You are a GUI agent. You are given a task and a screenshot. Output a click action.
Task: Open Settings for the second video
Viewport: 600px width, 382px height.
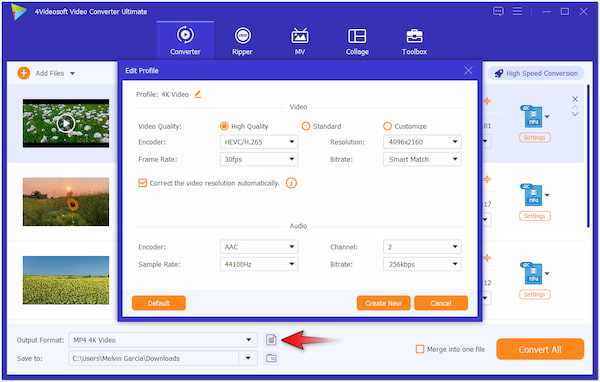click(535, 216)
